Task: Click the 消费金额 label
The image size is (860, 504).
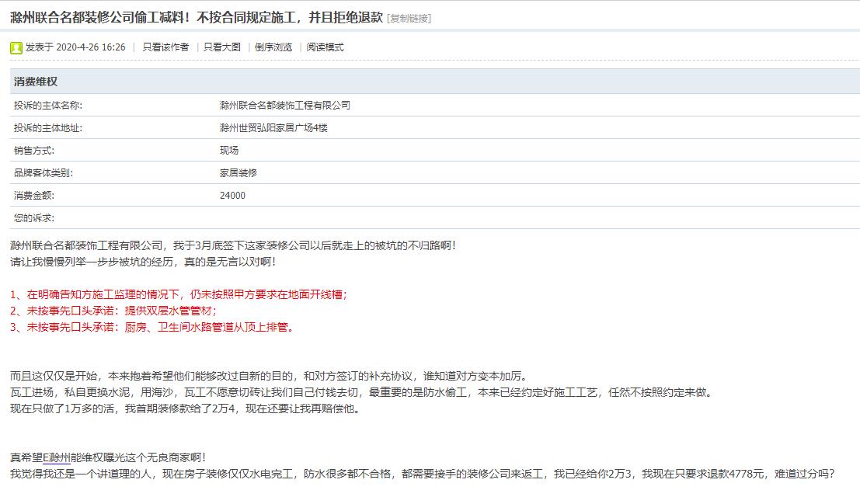Action: [x=34, y=195]
